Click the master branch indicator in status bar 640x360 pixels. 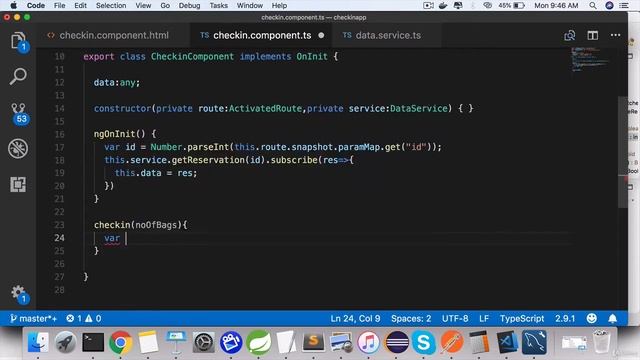pyautogui.click(x=33, y=318)
